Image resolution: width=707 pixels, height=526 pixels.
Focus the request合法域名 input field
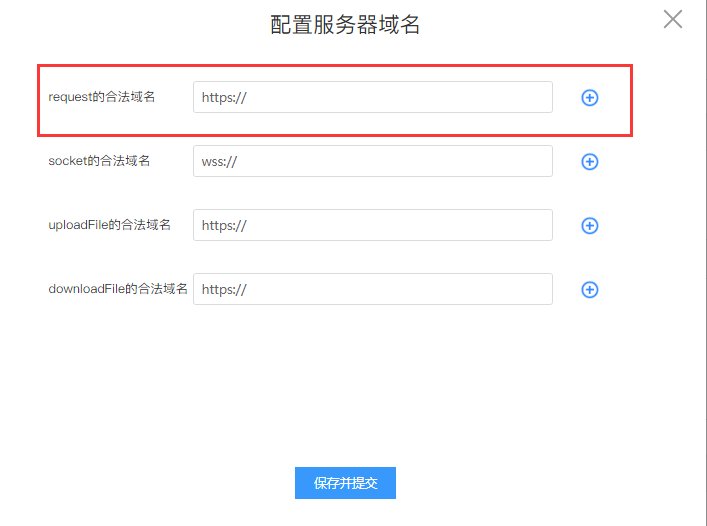click(x=400, y=97)
